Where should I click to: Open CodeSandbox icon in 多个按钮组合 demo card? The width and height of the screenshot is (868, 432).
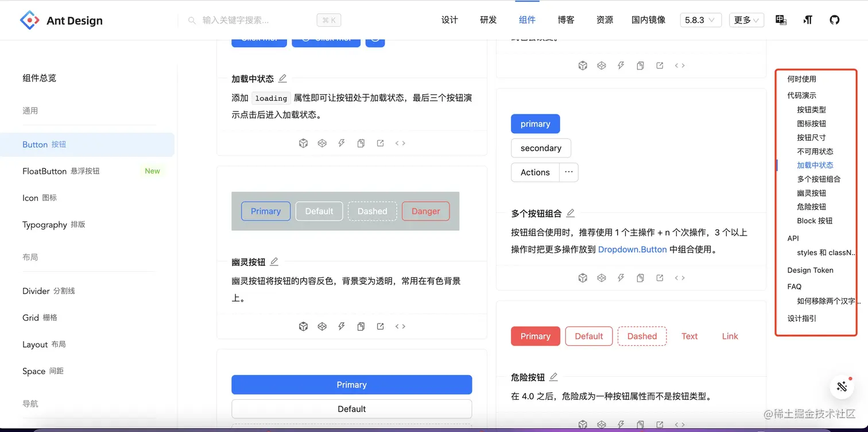(x=583, y=278)
